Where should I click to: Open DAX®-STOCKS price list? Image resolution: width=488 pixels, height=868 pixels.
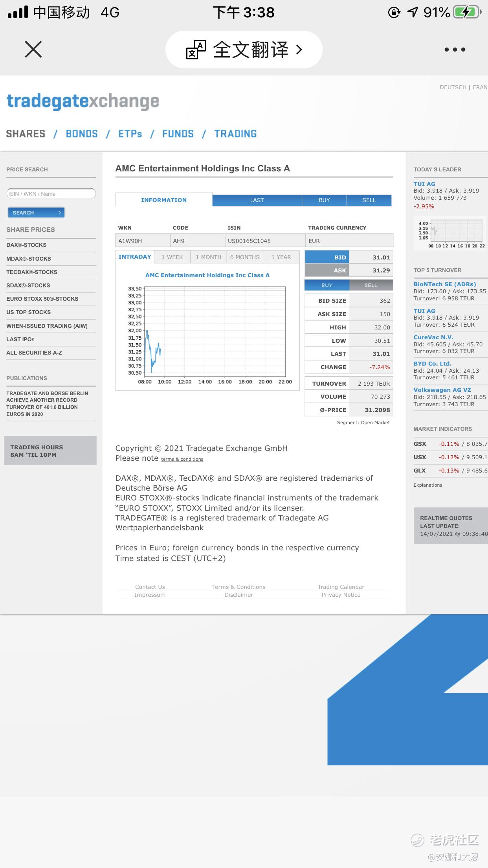(26, 245)
